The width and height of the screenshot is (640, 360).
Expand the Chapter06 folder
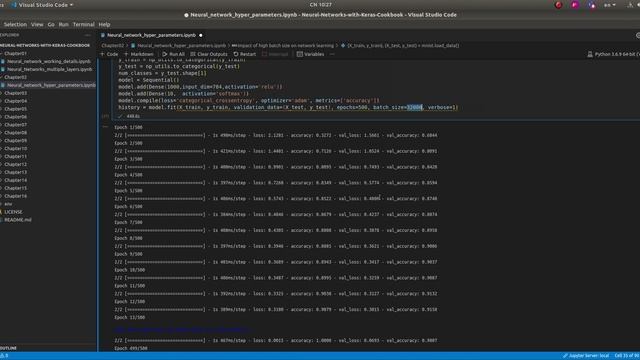click(x=16, y=117)
